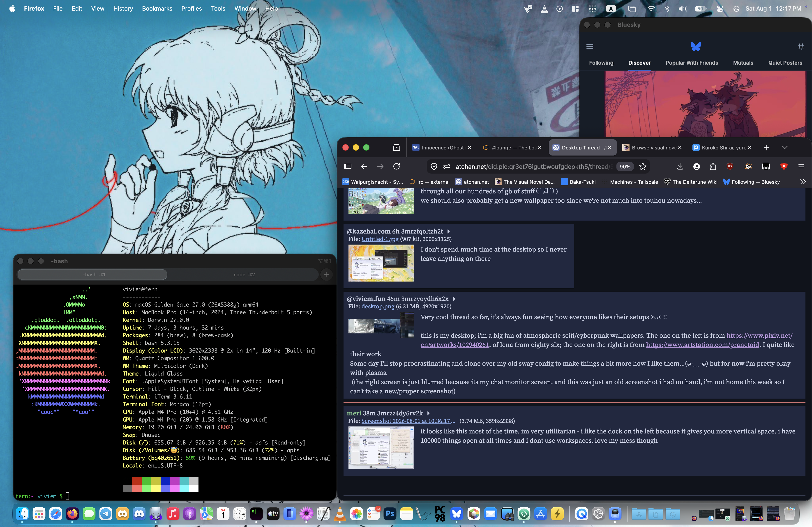The width and height of the screenshot is (812, 527).
Task: Select the Following feed tab in Bluesky
Action: tap(601, 63)
